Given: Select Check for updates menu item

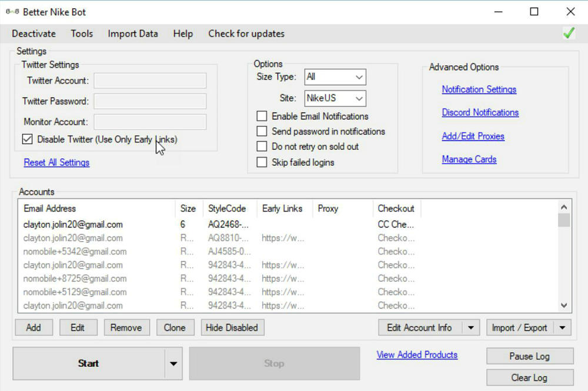Looking at the screenshot, I should pos(246,34).
